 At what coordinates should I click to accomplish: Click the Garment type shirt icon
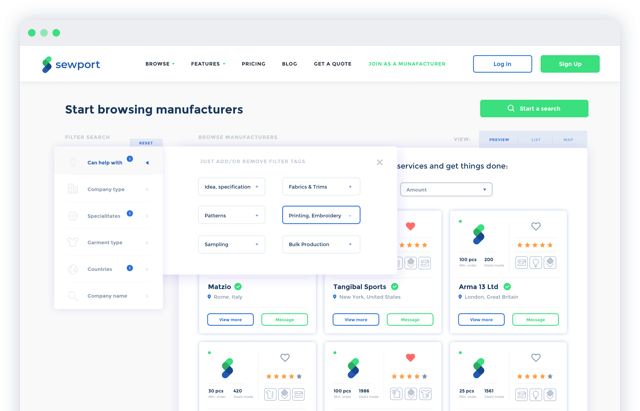[x=72, y=242]
